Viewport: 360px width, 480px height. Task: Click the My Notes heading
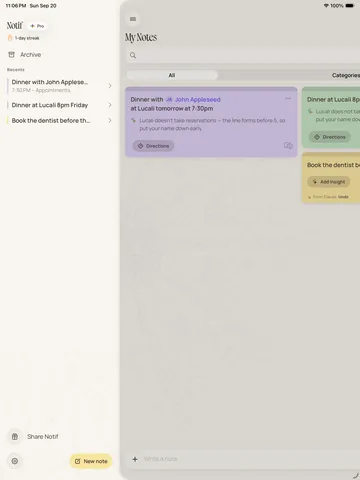coord(141,37)
